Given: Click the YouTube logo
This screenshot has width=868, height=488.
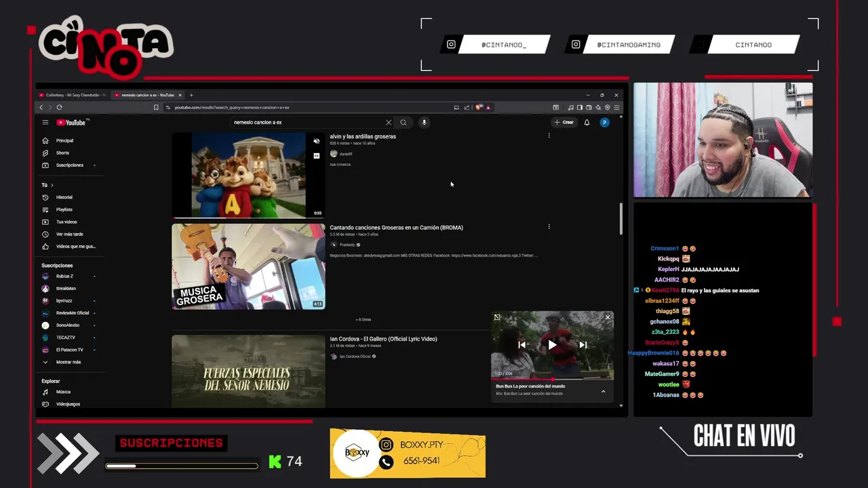Looking at the screenshot, I should (73, 123).
